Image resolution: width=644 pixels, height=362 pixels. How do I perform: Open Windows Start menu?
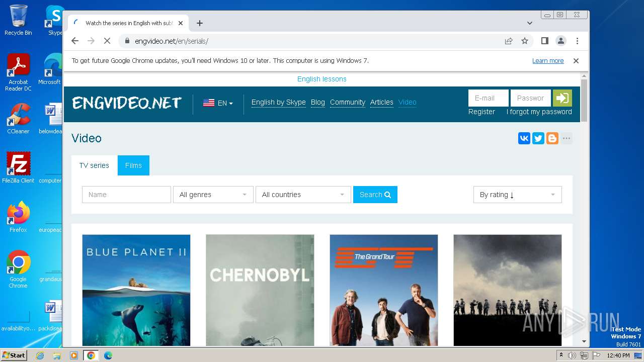[14, 355]
